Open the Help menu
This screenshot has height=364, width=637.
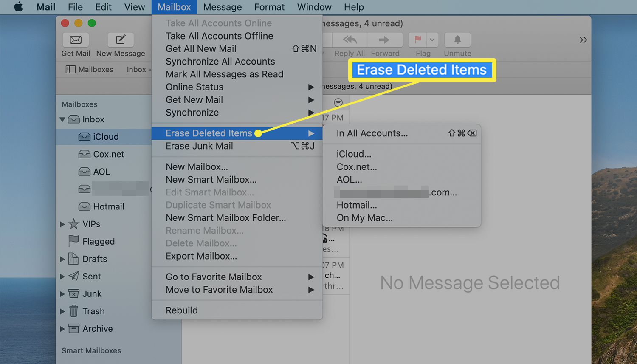[354, 7]
